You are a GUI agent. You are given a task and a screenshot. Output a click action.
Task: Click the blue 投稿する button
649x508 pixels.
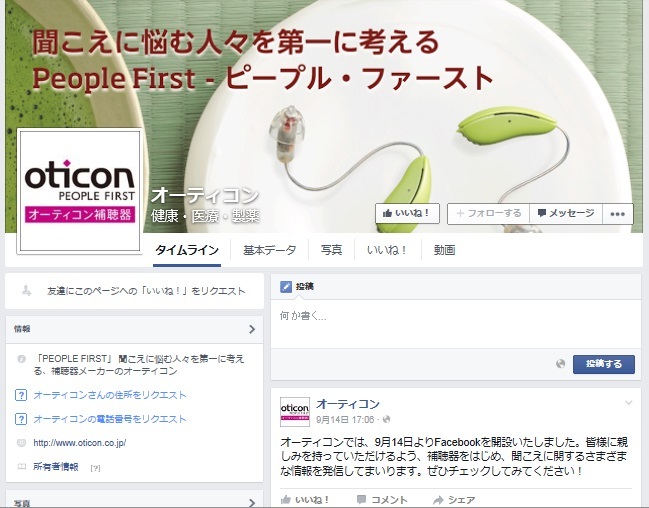(x=603, y=364)
